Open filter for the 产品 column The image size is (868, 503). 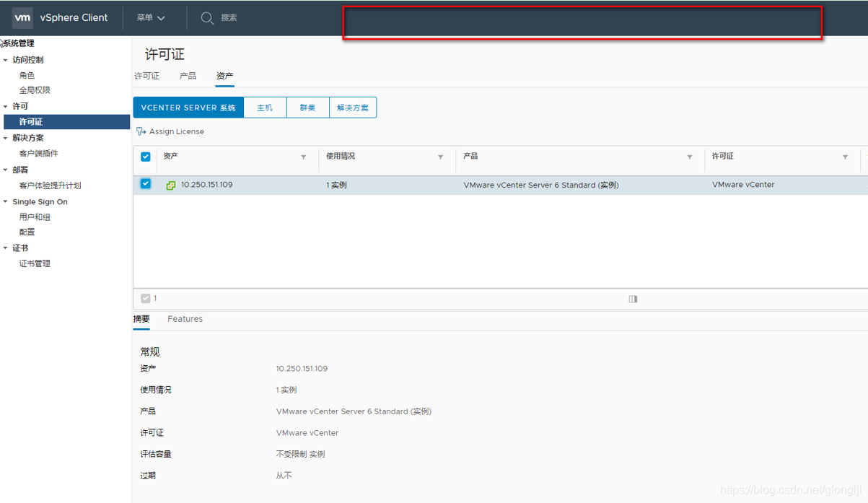pos(690,157)
